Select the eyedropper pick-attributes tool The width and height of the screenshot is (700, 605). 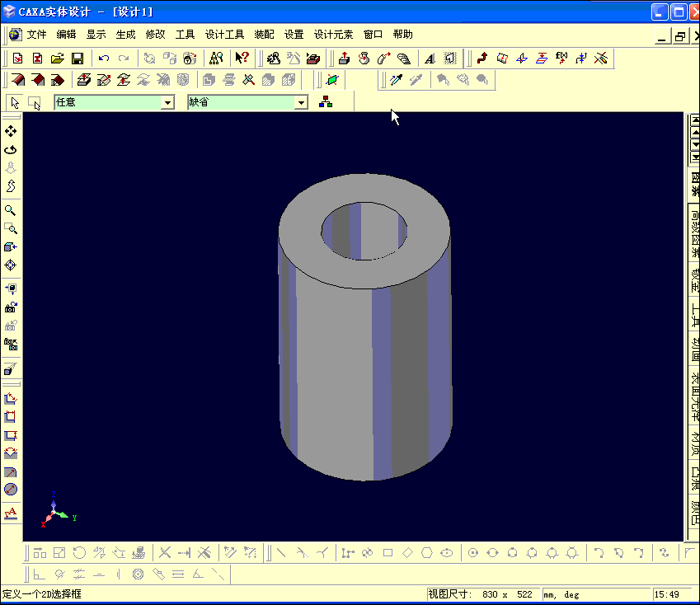pos(396,80)
